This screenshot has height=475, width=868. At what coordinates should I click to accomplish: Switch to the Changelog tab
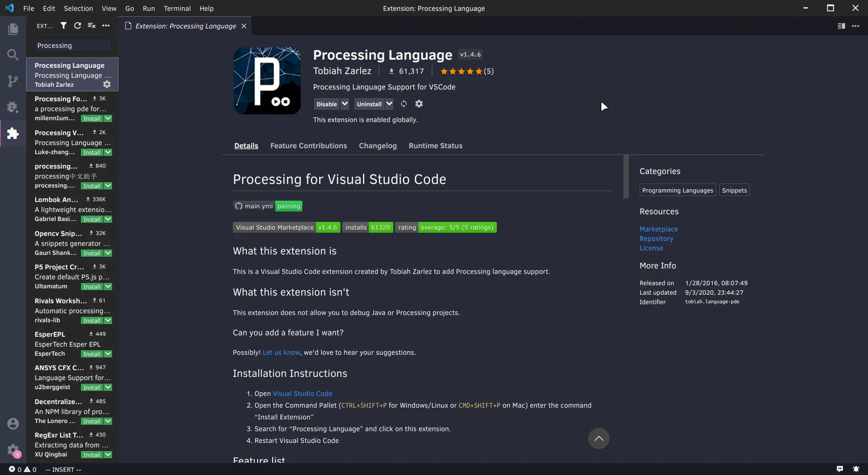pyautogui.click(x=377, y=146)
